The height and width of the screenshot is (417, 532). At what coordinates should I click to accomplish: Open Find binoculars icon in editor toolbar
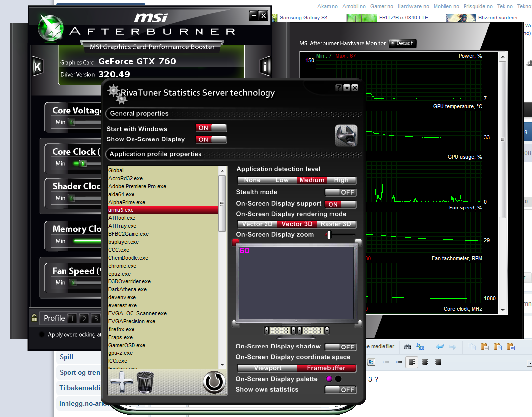click(x=407, y=347)
